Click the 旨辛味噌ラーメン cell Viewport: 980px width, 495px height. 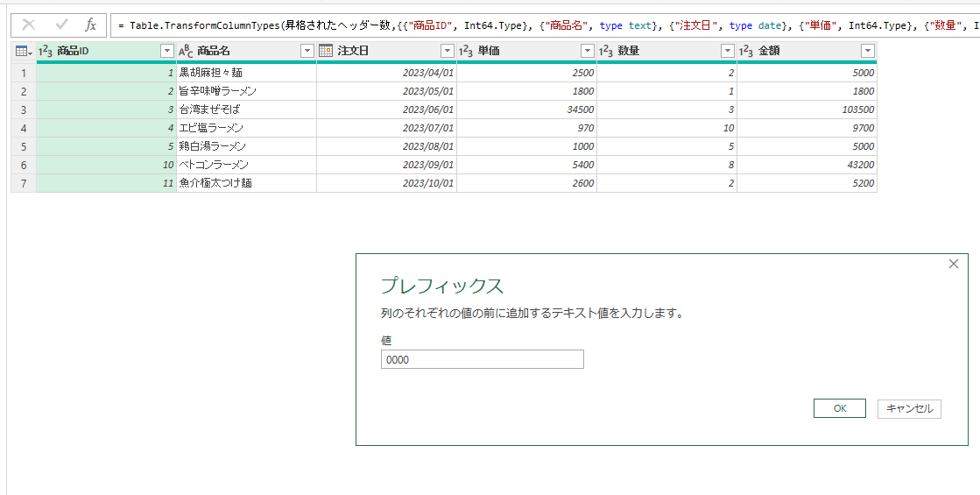(246, 91)
